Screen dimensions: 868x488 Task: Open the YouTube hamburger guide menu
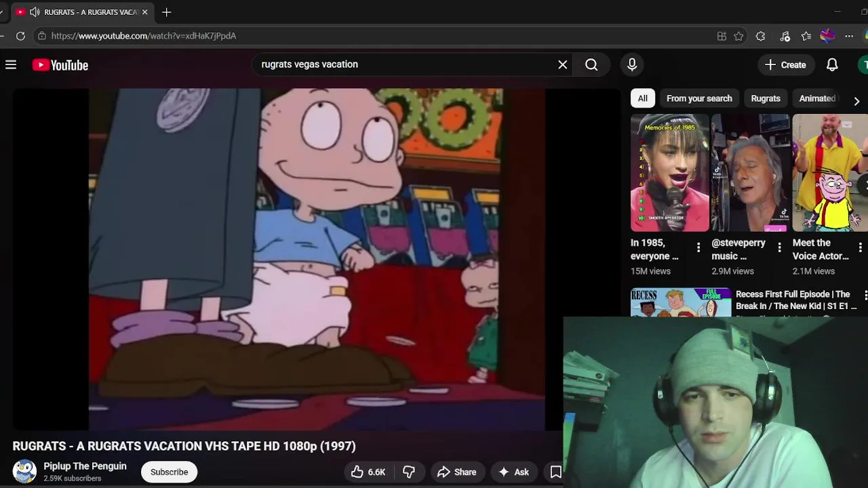[x=11, y=65]
